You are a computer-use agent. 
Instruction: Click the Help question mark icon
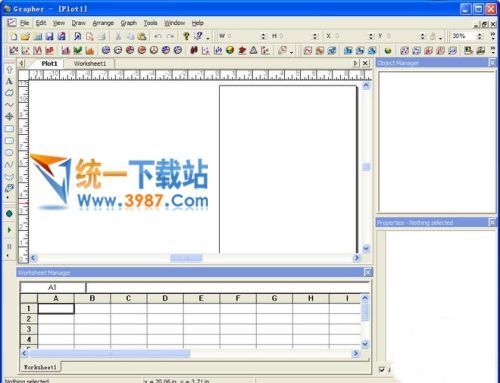[186, 36]
